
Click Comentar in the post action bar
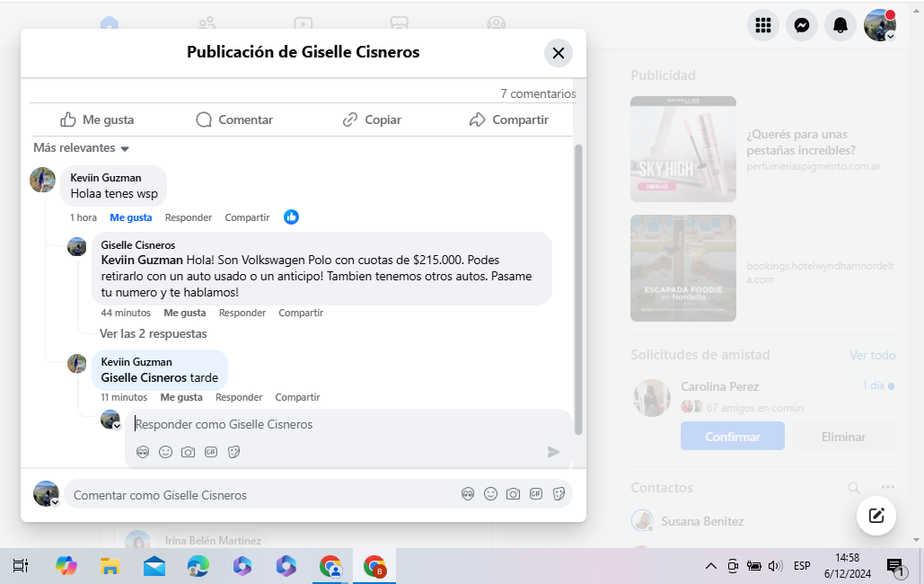234,119
